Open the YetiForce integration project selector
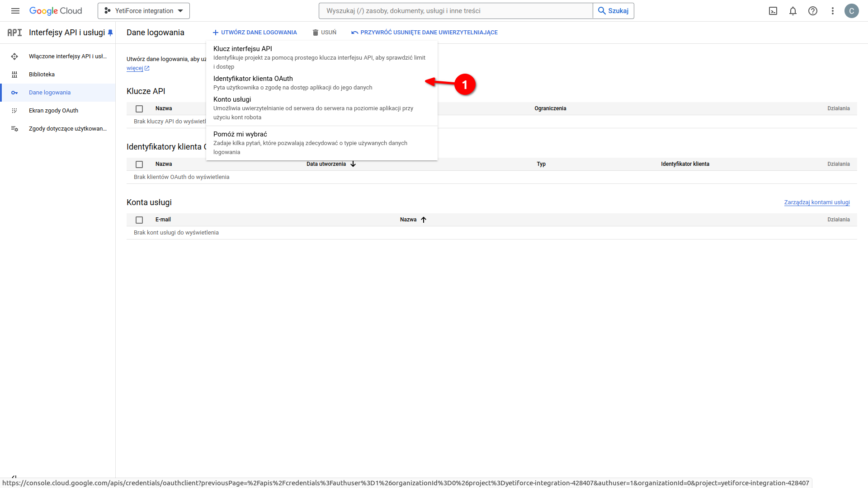The image size is (868, 488). click(x=144, y=11)
